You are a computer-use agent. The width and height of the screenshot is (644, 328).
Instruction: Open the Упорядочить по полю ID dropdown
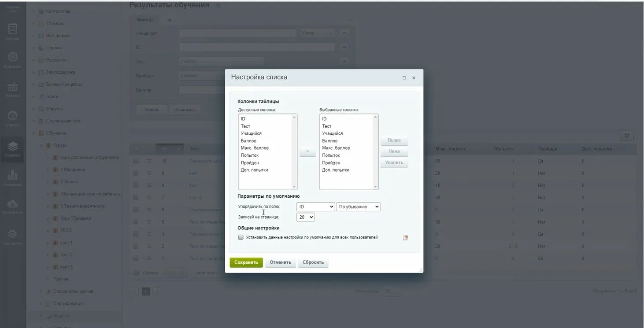(315, 206)
